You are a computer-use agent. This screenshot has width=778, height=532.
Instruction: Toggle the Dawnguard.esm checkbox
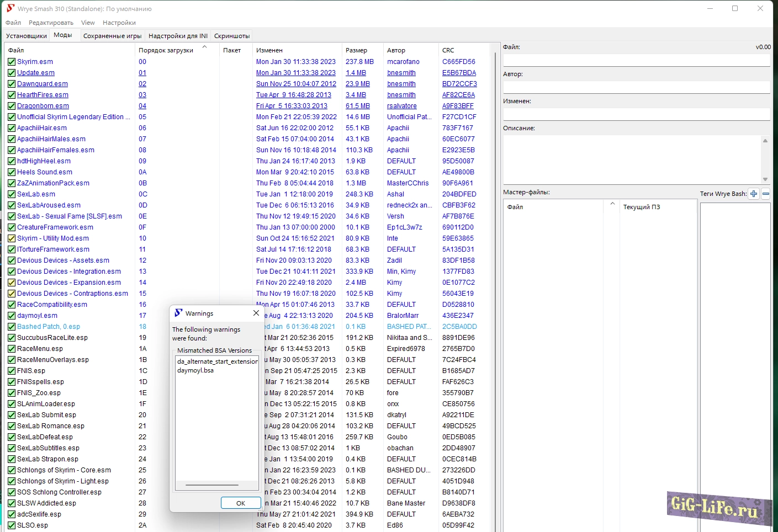(12, 84)
